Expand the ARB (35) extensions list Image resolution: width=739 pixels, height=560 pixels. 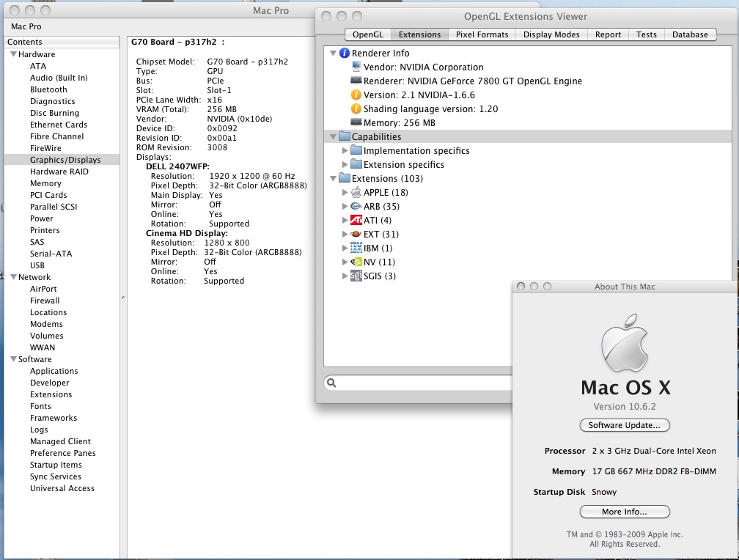345,207
